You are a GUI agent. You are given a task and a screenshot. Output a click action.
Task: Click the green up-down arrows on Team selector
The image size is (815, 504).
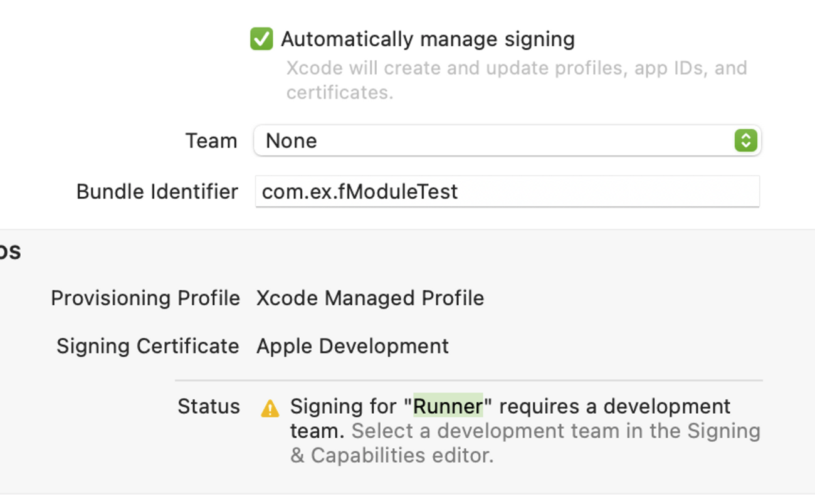click(x=745, y=140)
